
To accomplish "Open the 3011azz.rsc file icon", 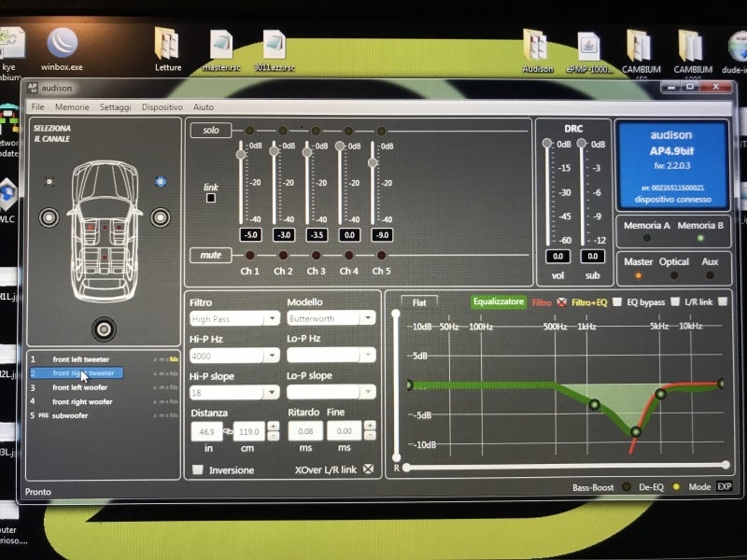I will [275, 51].
